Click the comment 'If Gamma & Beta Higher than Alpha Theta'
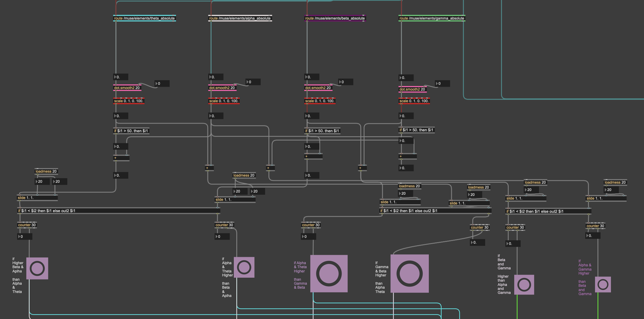 (x=381, y=277)
